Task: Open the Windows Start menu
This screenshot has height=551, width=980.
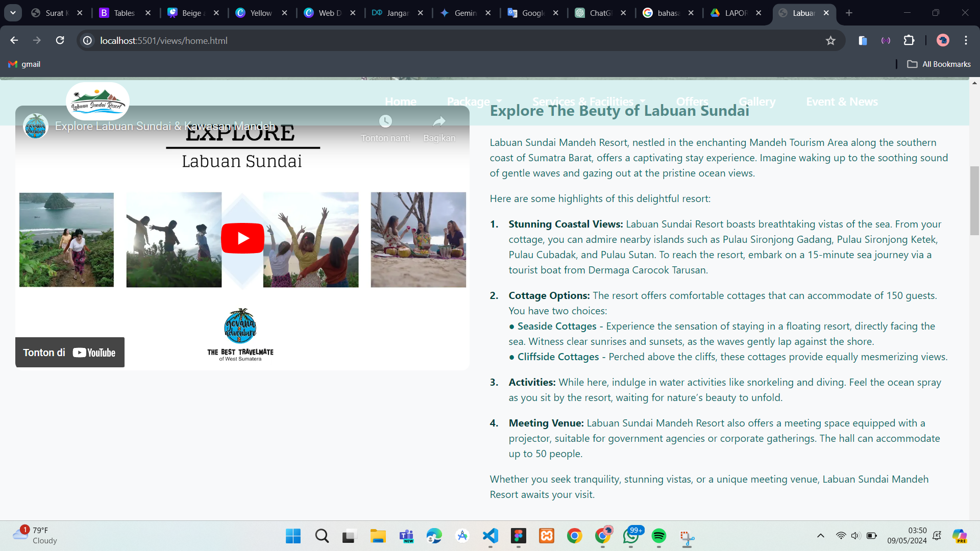Action: pyautogui.click(x=293, y=536)
